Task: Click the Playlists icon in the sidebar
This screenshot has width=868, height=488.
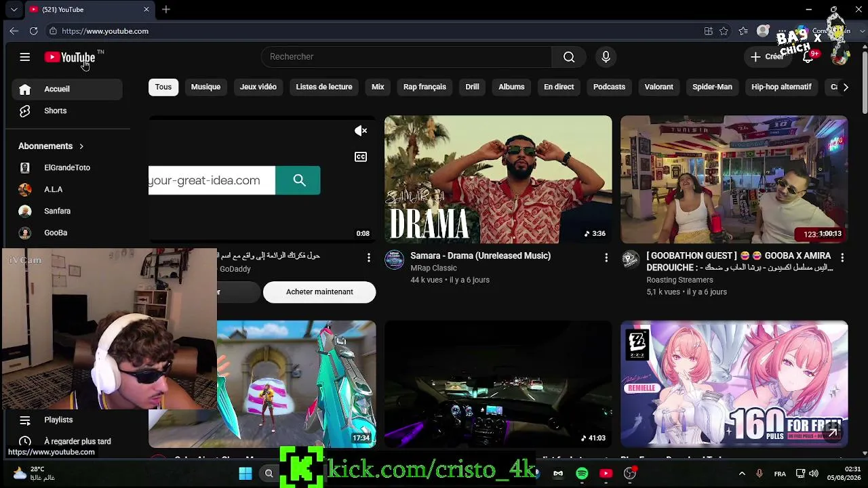Action: tap(25, 420)
